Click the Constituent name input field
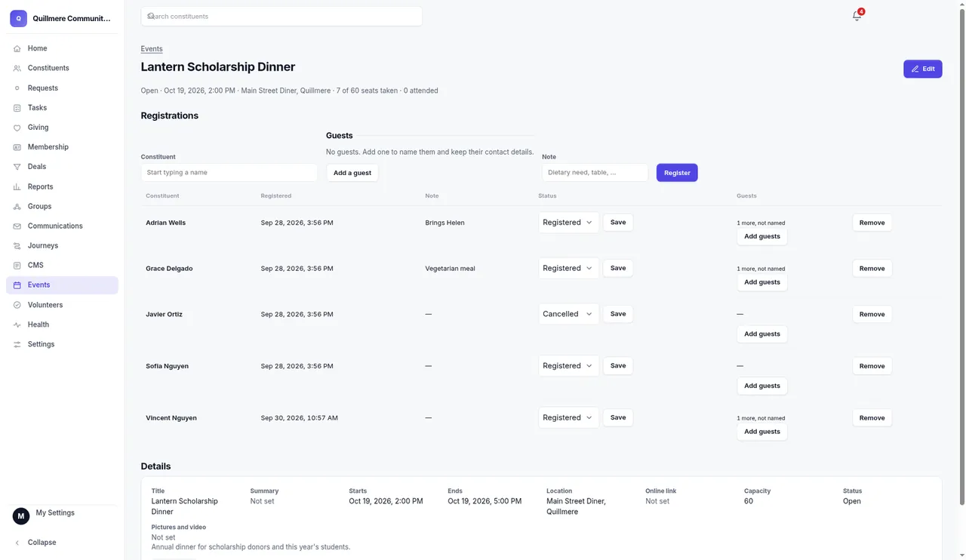The image size is (966, 560). 229,173
